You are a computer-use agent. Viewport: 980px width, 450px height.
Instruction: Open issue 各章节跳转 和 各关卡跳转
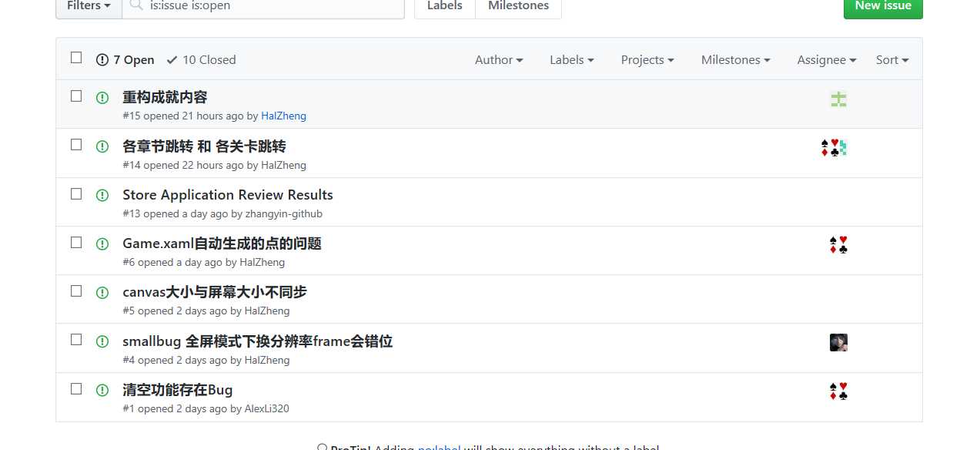[x=204, y=146]
